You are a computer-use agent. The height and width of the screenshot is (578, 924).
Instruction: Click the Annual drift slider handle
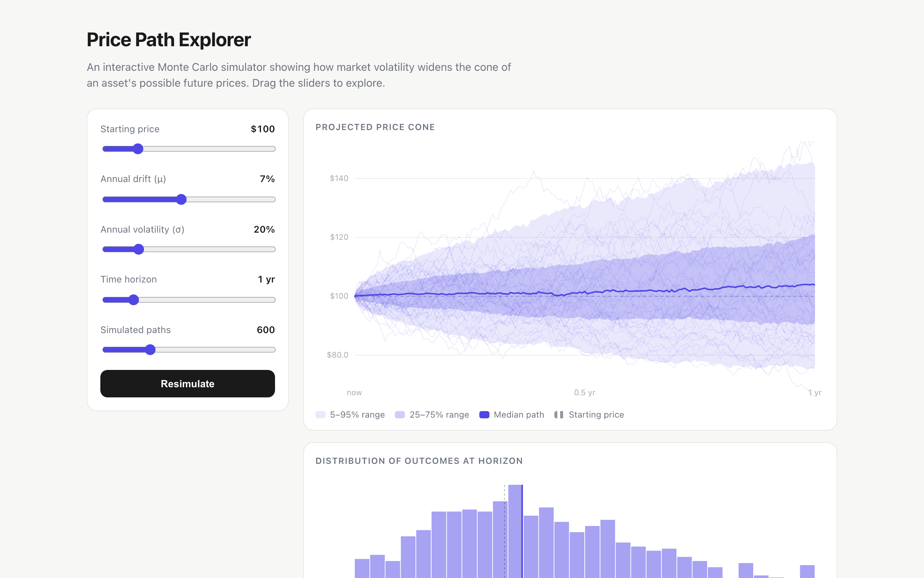pos(181,199)
